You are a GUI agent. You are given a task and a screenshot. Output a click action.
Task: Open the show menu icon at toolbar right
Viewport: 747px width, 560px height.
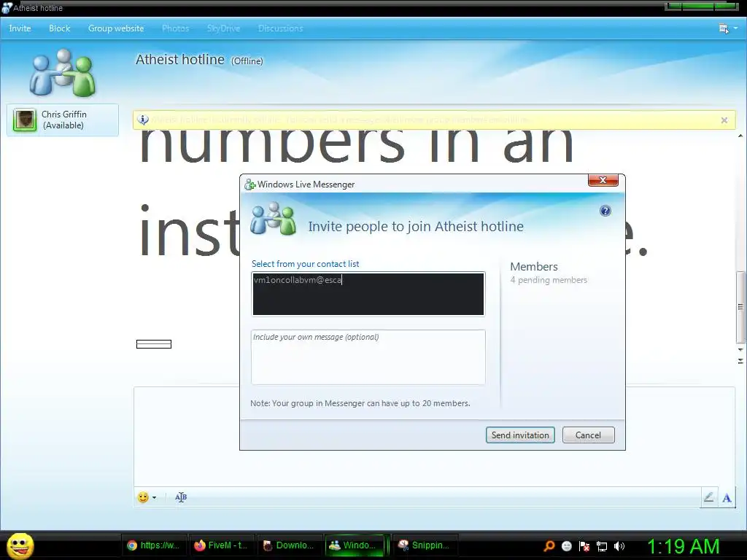[x=728, y=28]
